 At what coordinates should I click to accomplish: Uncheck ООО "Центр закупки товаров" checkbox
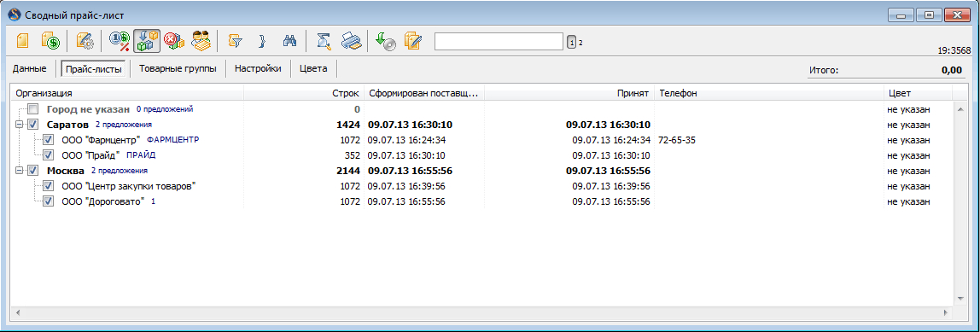click(x=48, y=186)
